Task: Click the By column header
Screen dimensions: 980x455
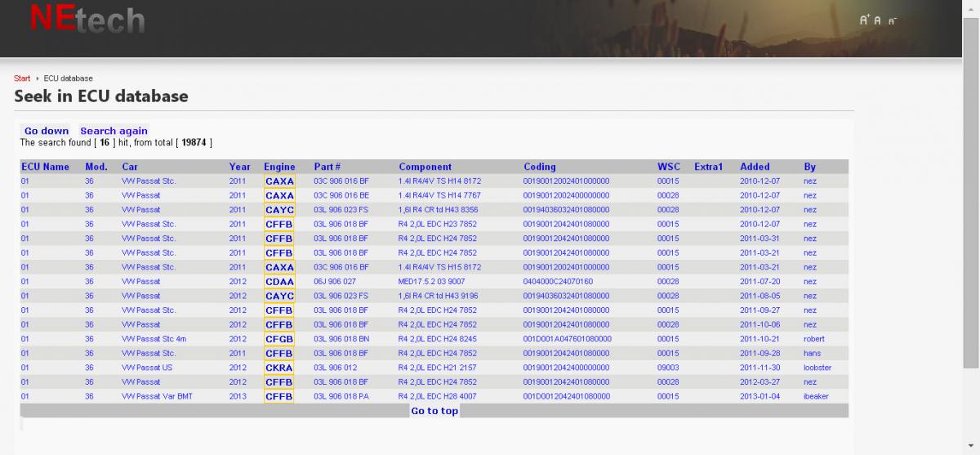Action: 809,167
